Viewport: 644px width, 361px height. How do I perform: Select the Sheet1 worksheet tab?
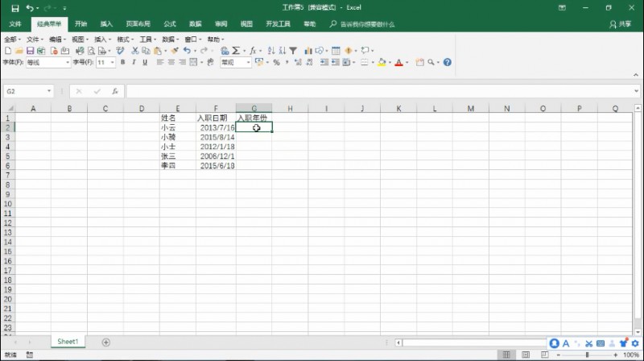pos(68,342)
